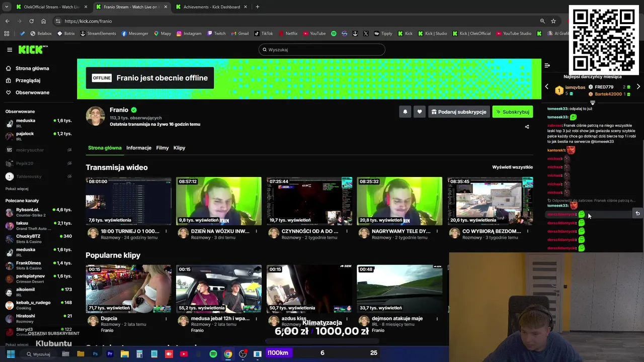Click the green Subskrybuj button
This screenshot has width=644, height=362.
512,112
